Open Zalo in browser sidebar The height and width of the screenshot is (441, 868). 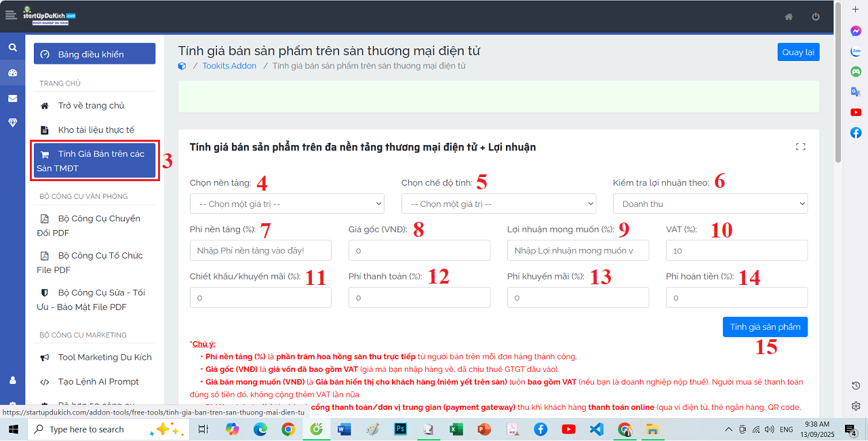[x=856, y=52]
